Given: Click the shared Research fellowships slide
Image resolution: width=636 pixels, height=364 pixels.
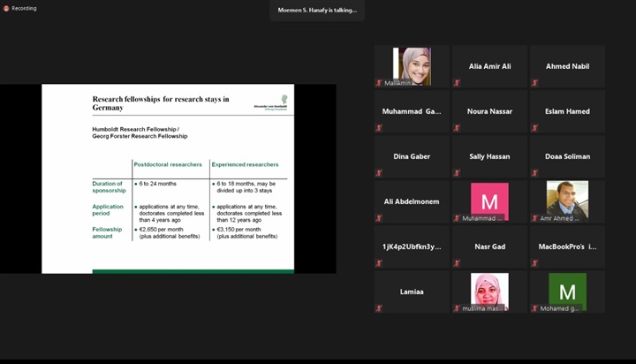Looking at the screenshot, I should (168, 178).
